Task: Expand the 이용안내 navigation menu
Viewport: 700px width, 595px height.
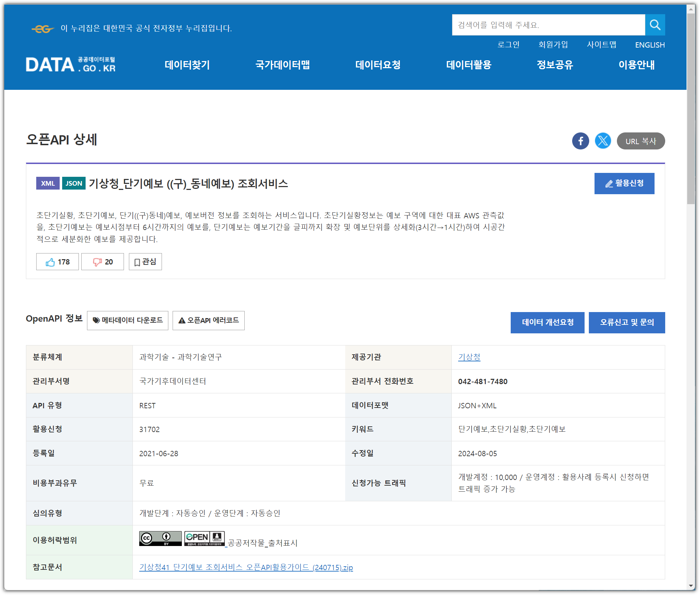Action: tap(636, 65)
